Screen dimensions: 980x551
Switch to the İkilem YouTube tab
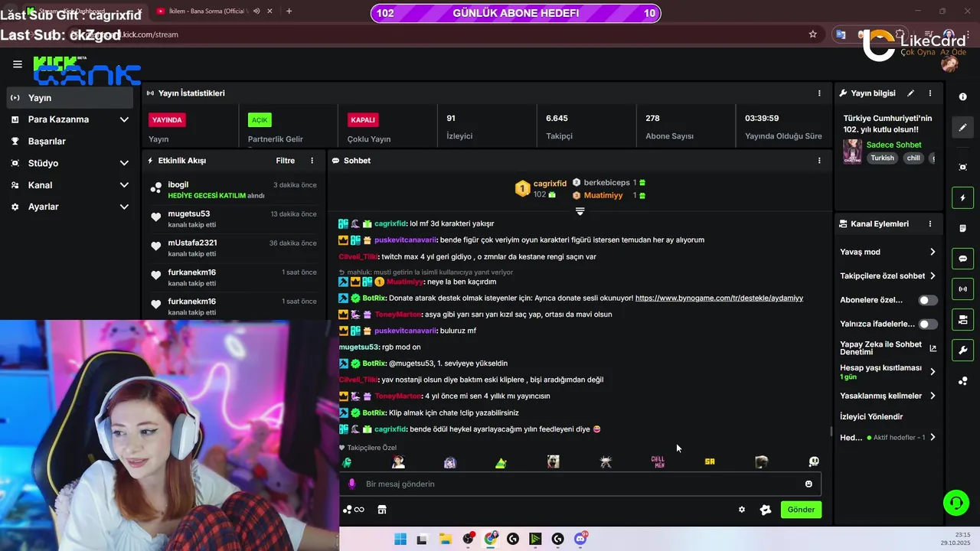point(207,11)
